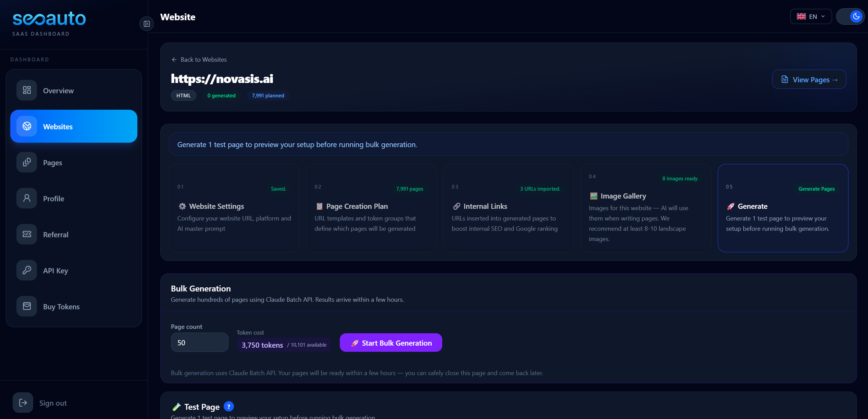This screenshot has width=868, height=419.
Task: Click the Websites globe icon
Action: click(x=27, y=126)
